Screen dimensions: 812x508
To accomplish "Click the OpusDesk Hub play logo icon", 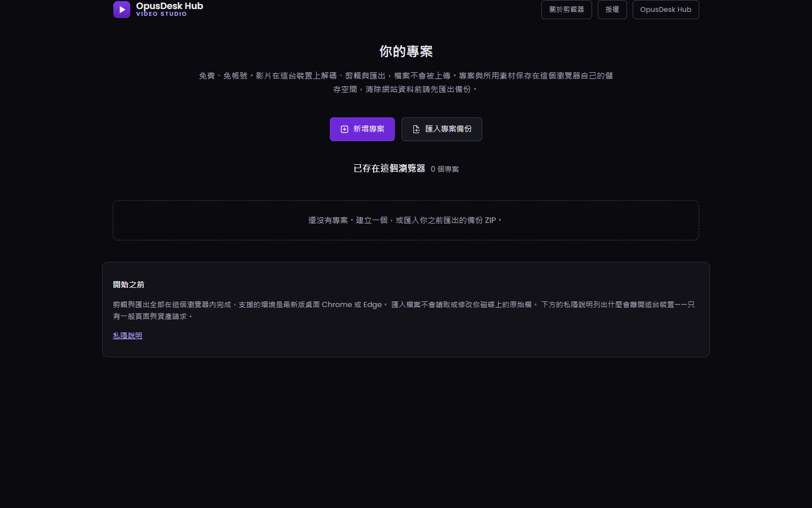I will coord(122,9).
